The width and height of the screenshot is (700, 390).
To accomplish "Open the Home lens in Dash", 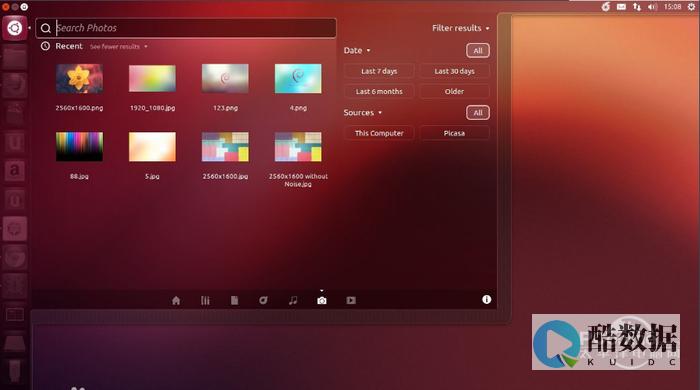I will [x=176, y=300].
